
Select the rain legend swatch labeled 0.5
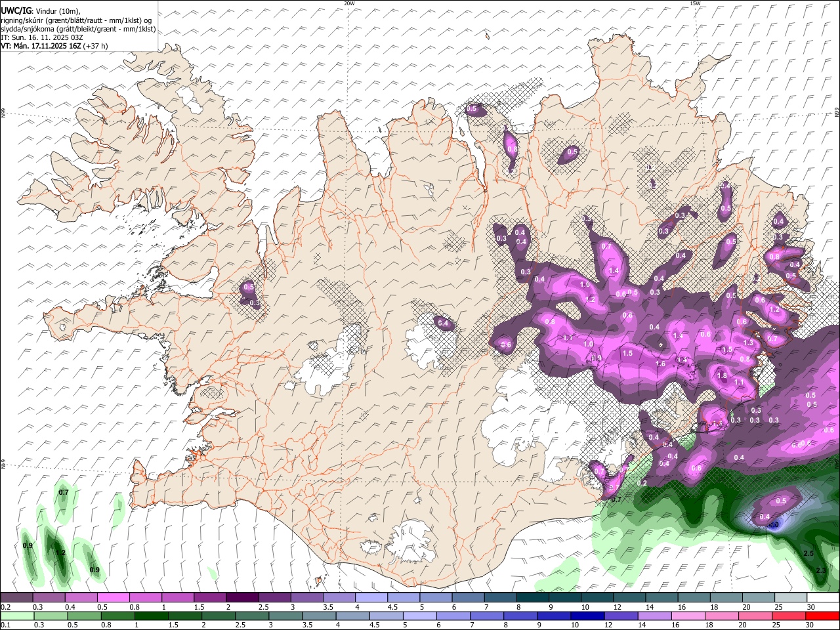[84, 616]
